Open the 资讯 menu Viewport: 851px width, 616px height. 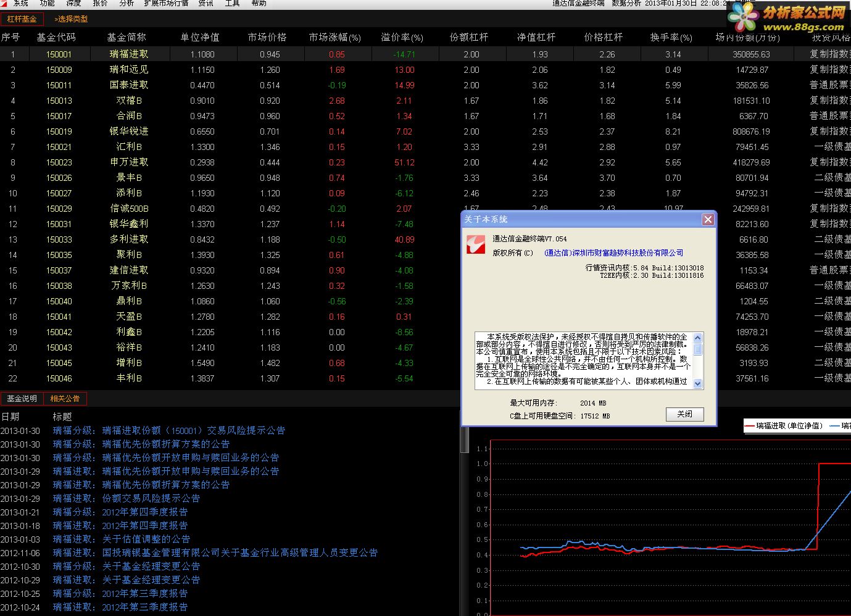[205, 3]
